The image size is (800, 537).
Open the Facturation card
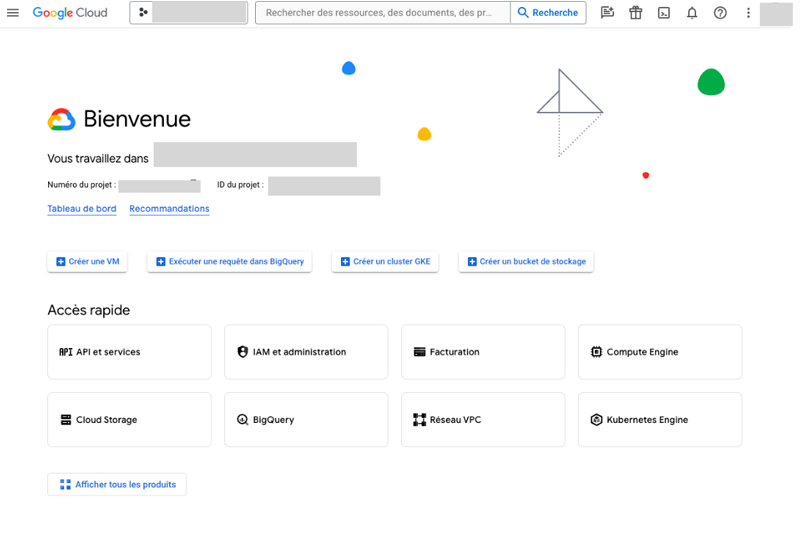click(483, 352)
